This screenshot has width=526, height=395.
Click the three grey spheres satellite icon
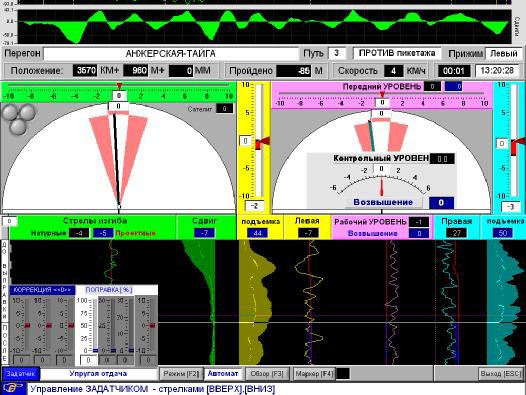(x=19, y=119)
